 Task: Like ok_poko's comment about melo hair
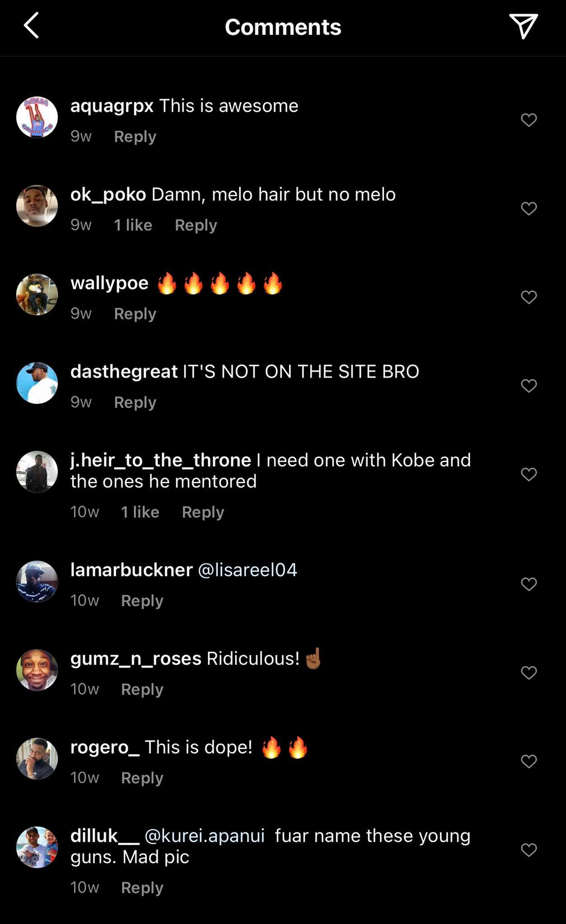click(529, 208)
